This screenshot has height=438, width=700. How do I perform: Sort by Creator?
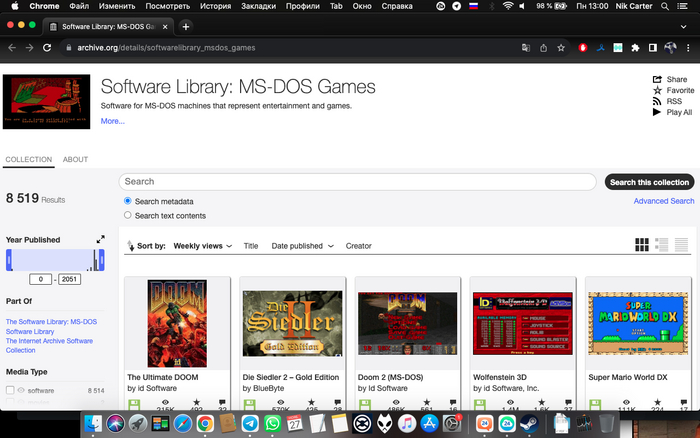[x=358, y=246]
